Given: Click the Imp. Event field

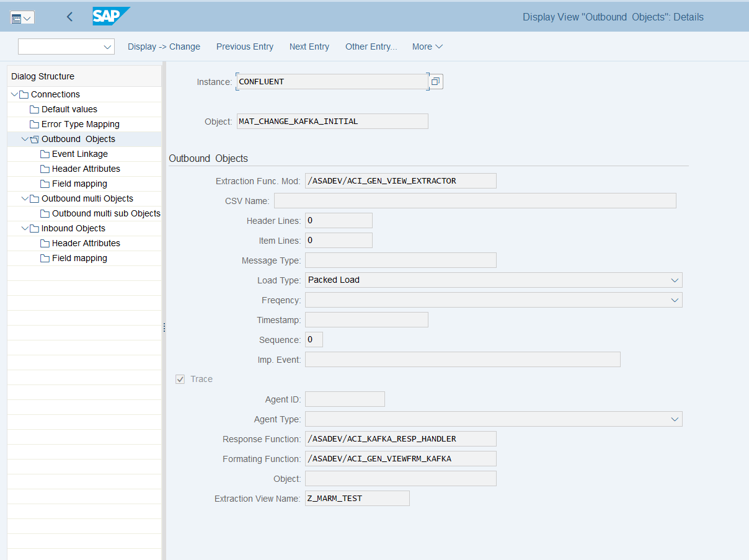Looking at the screenshot, I should 463,360.
